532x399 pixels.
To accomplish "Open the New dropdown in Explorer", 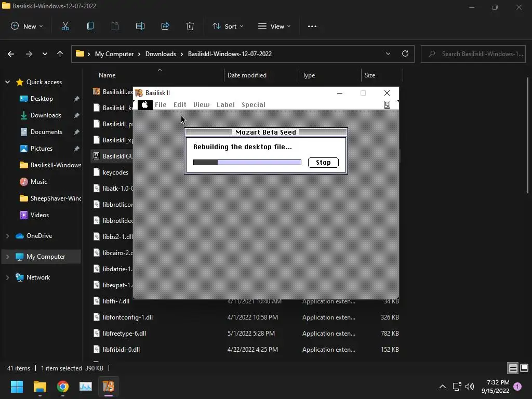I will click(27, 26).
